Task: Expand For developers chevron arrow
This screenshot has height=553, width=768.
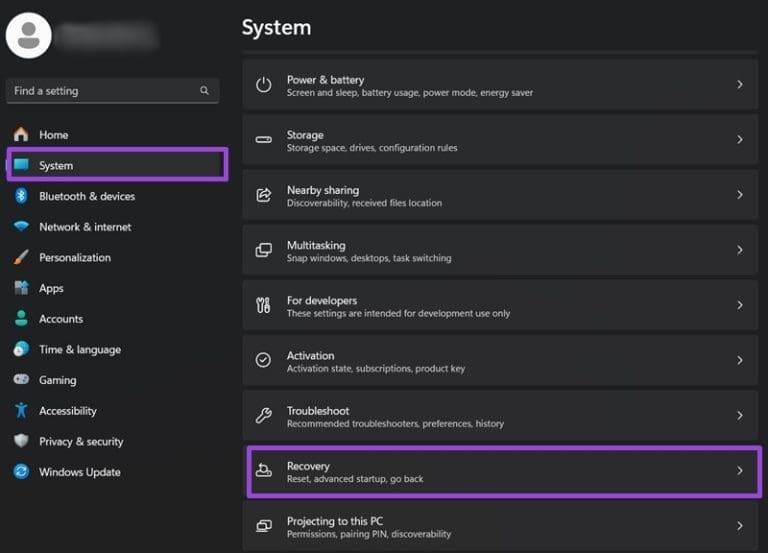Action: point(740,305)
